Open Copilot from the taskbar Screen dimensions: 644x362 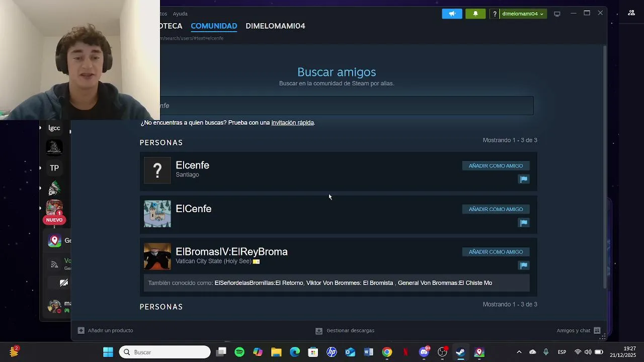[x=258, y=352]
